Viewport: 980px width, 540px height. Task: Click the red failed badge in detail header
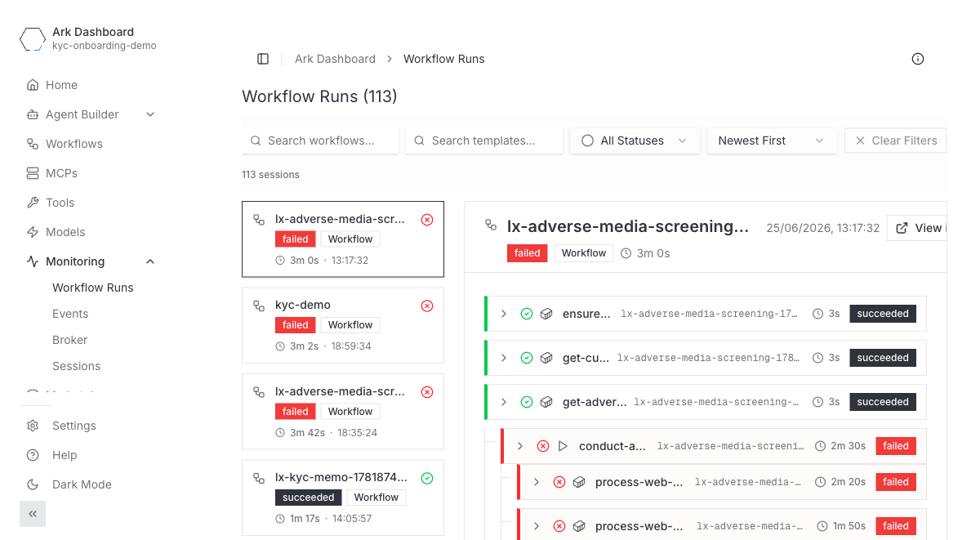pyautogui.click(x=528, y=253)
